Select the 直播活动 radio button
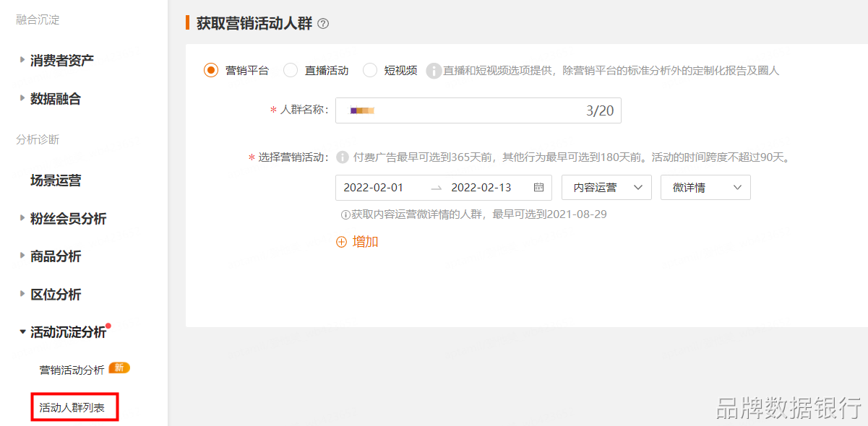This screenshot has width=868, height=426. [291, 70]
